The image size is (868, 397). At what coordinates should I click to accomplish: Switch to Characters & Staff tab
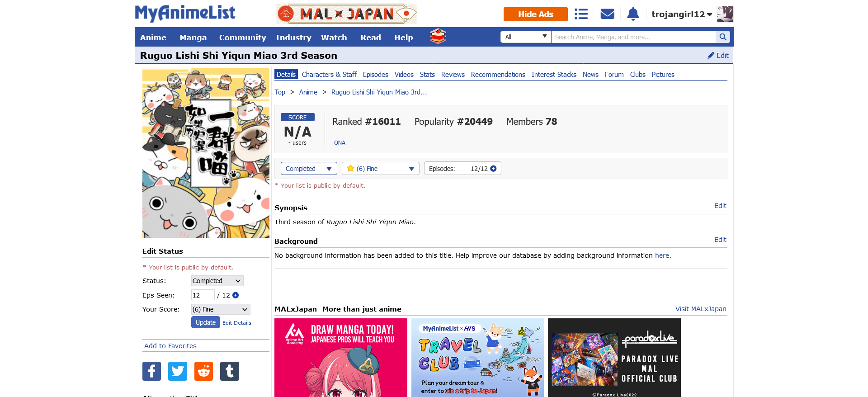coord(329,75)
